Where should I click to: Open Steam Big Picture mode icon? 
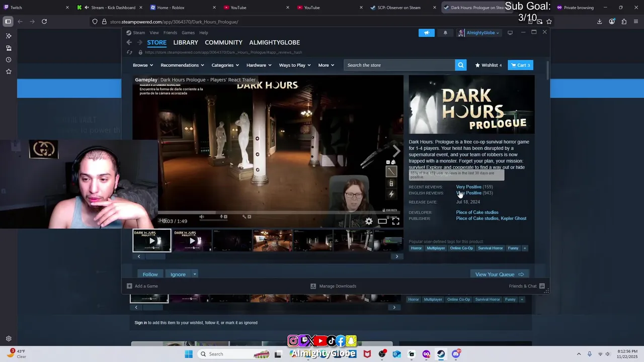(x=510, y=33)
